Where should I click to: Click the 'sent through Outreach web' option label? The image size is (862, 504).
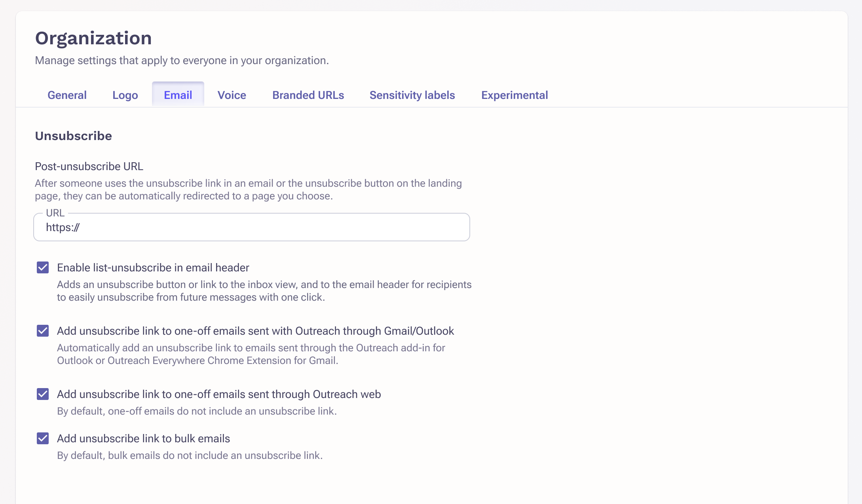point(219,394)
